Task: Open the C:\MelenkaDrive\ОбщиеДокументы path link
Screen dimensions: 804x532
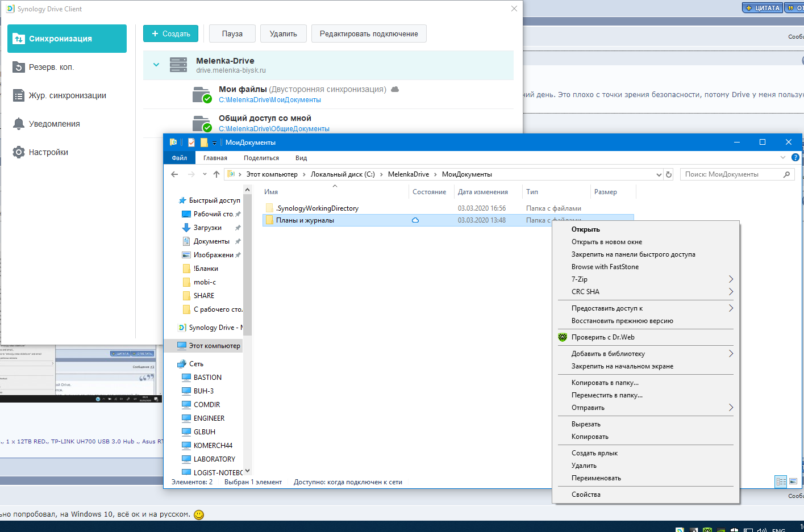Action: (274, 129)
